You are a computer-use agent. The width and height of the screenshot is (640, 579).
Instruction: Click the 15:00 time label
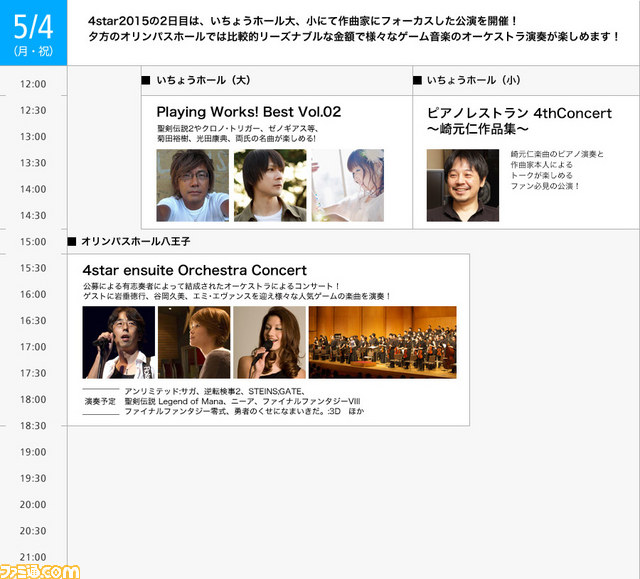pos(33,242)
